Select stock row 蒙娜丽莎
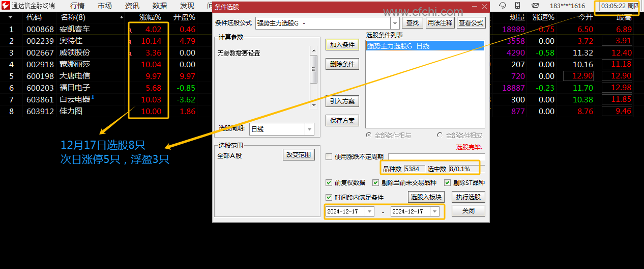Image resolution: width=644 pixels, height=269 pixels. (75, 65)
